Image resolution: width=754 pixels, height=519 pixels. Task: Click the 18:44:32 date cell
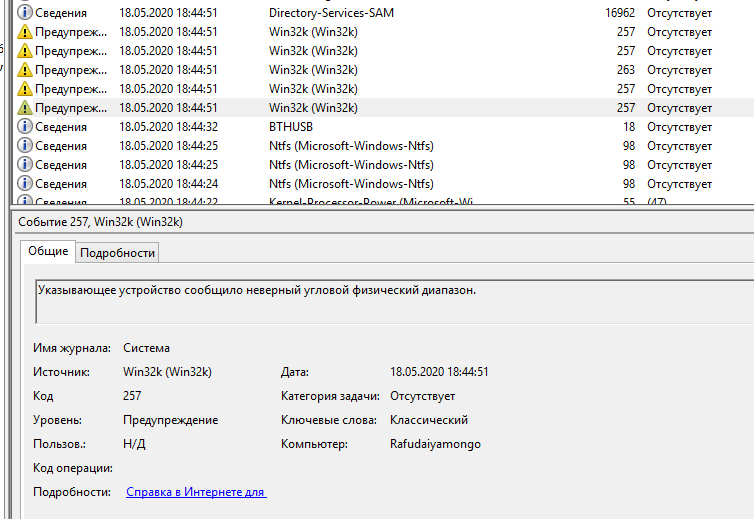pos(168,127)
